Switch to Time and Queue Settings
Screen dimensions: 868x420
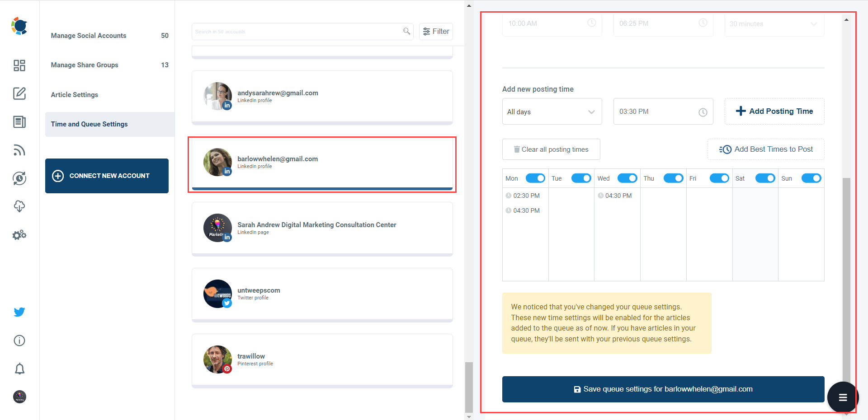(x=89, y=124)
